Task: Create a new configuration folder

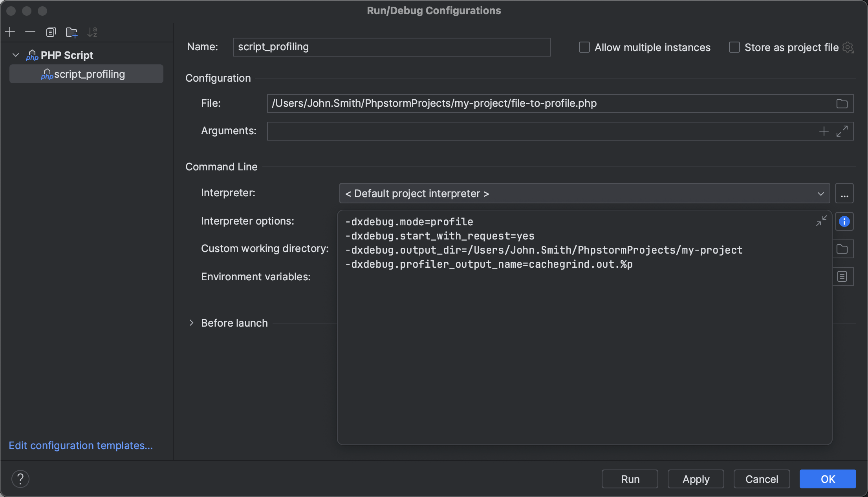Action: click(x=71, y=32)
